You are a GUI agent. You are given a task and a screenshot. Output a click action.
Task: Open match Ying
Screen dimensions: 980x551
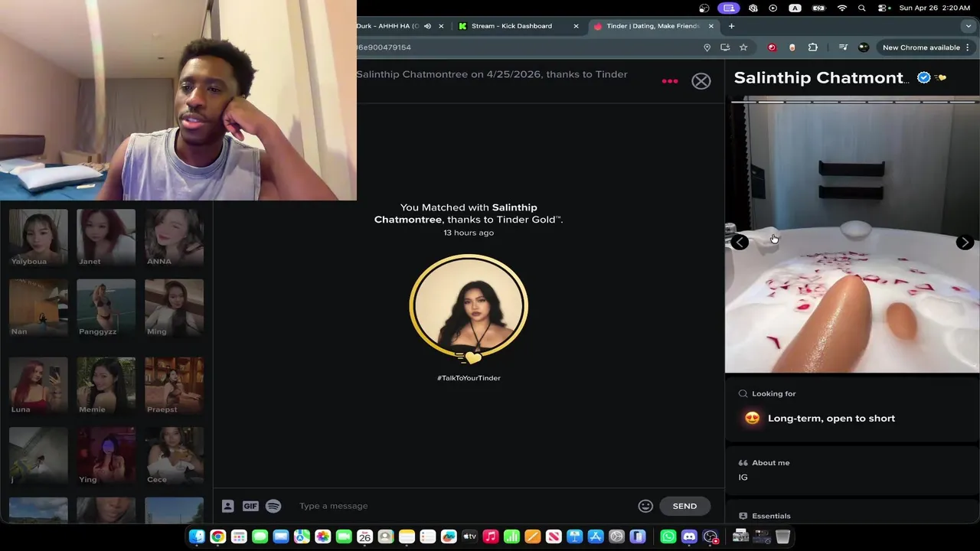[106, 456]
